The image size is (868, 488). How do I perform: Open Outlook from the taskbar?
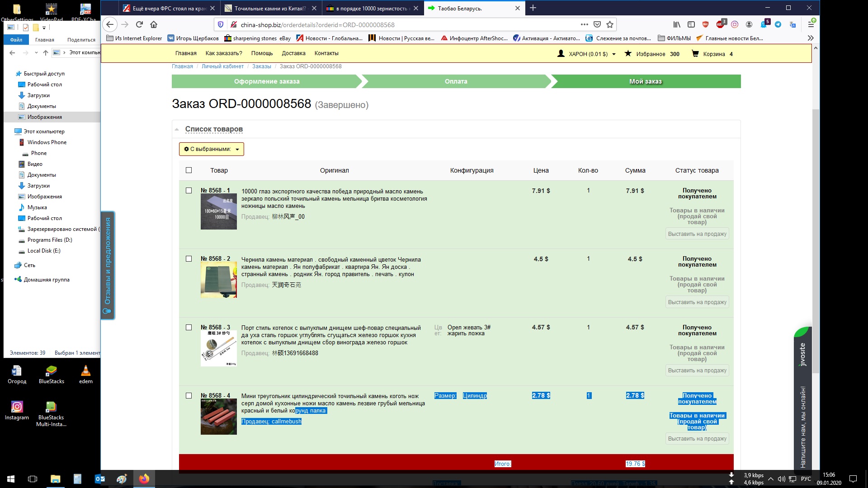tap(100, 479)
